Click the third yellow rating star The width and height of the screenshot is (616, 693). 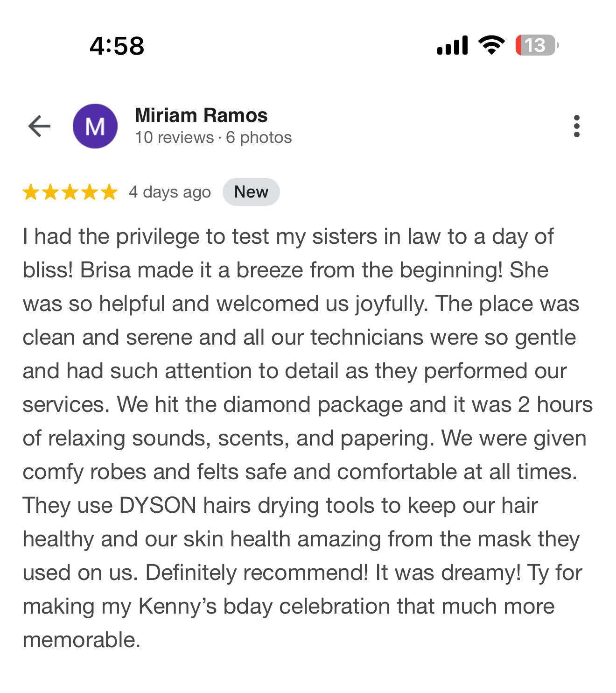70,192
